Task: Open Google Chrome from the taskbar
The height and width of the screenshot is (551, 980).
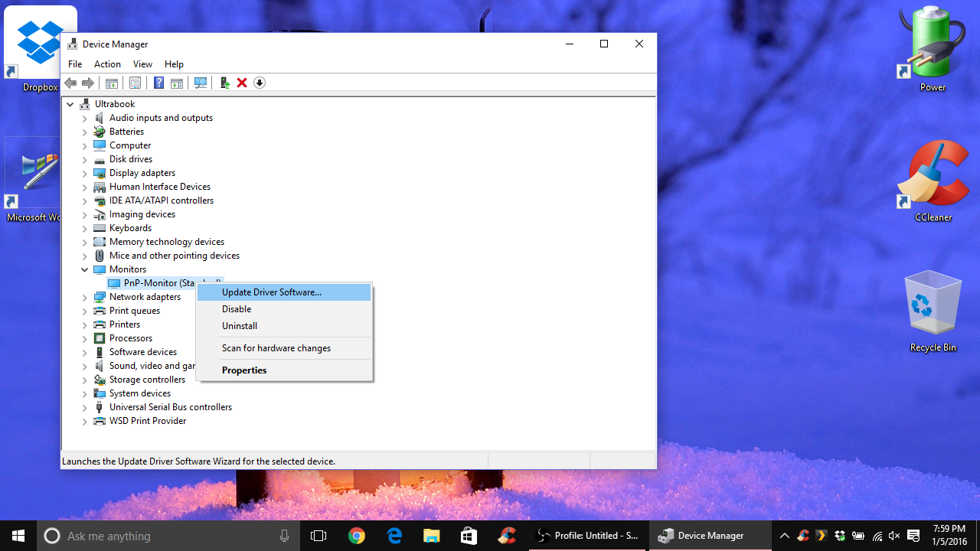Action: coord(356,536)
